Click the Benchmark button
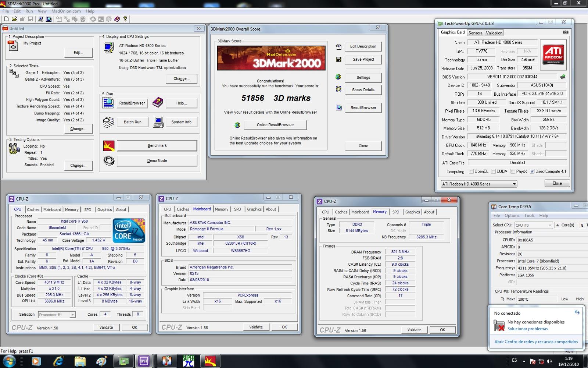 point(157,146)
